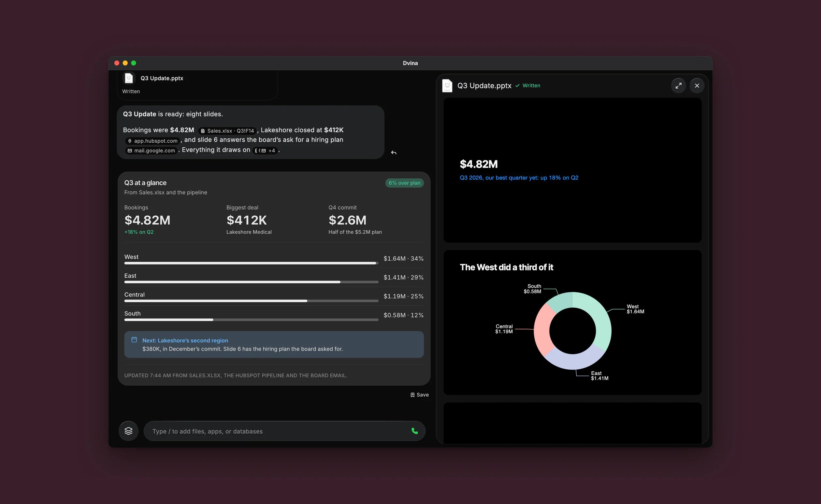Click the Lakeshore Medical label

pyautogui.click(x=249, y=232)
